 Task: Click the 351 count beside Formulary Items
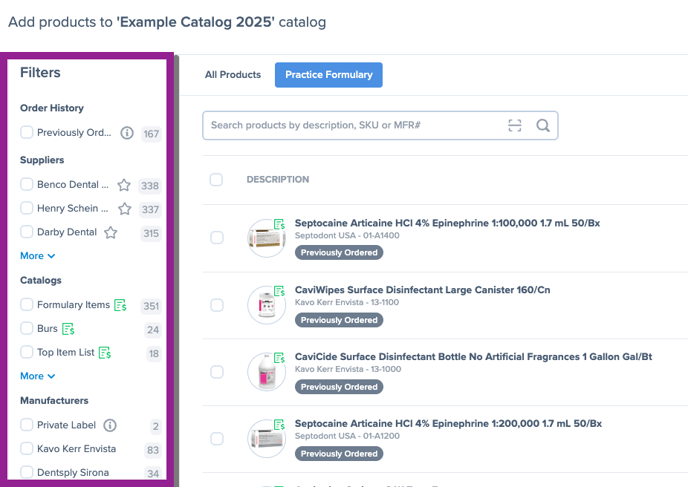coord(151,306)
